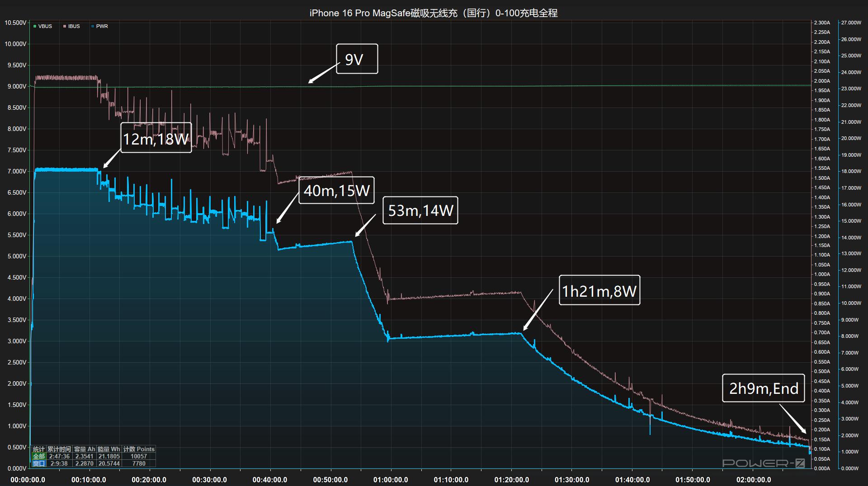The height and width of the screenshot is (486, 868).
Task: Click the green VBUS legend color square
Action: [35, 26]
